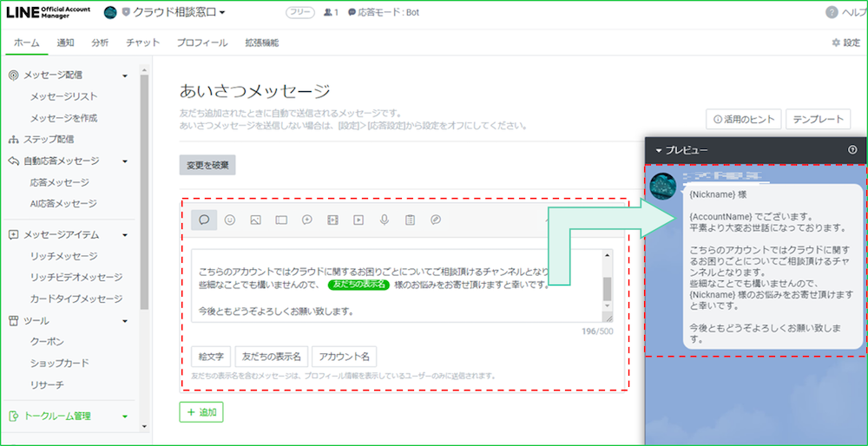The width and height of the screenshot is (868, 446).
Task: Switch to the ホーム tab
Action: point(27,43)
